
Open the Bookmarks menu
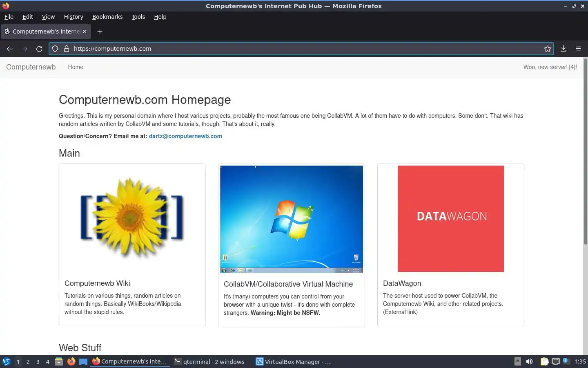(x=107, y=17)
